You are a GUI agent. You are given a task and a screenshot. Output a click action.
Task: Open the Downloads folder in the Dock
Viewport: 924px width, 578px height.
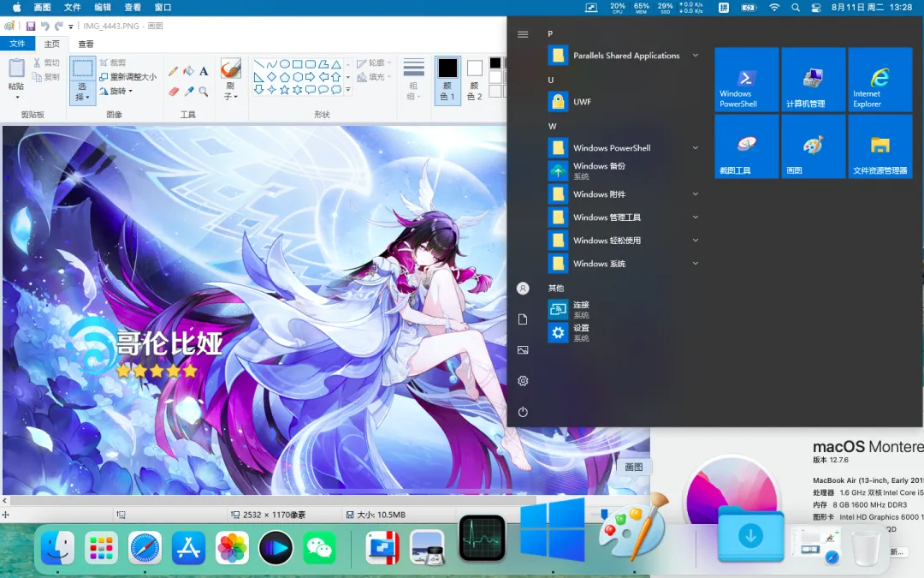click(751, 533)
